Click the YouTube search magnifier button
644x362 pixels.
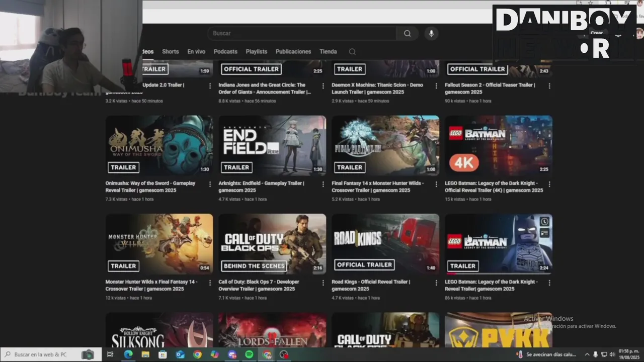[407, 34]
